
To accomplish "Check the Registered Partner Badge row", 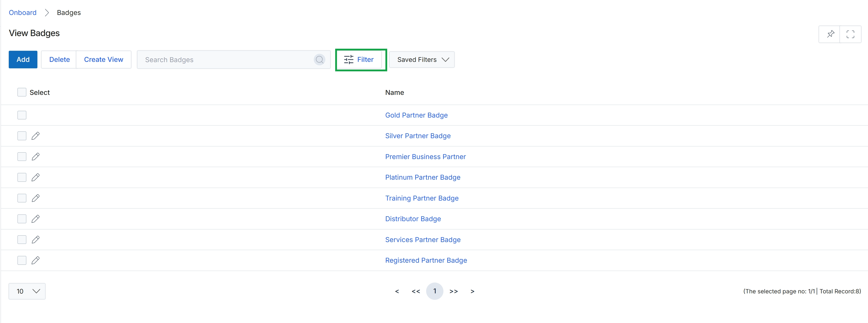I will click(x=22, y=260).
